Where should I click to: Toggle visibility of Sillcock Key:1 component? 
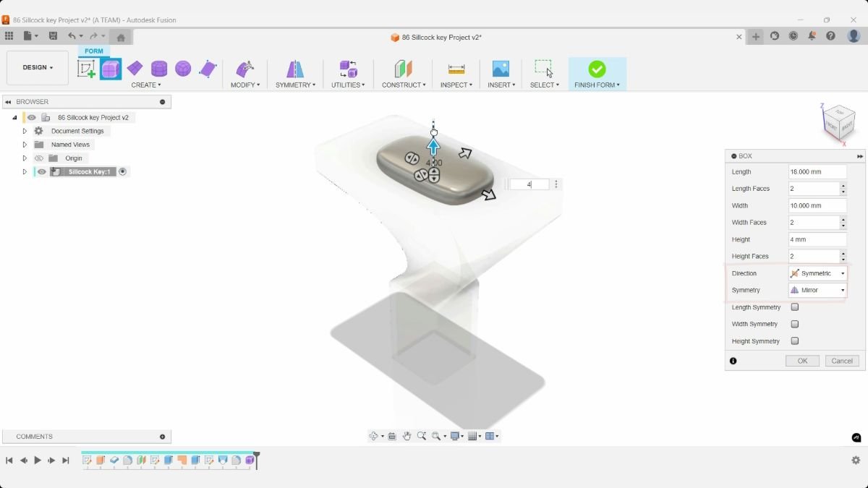42,172
